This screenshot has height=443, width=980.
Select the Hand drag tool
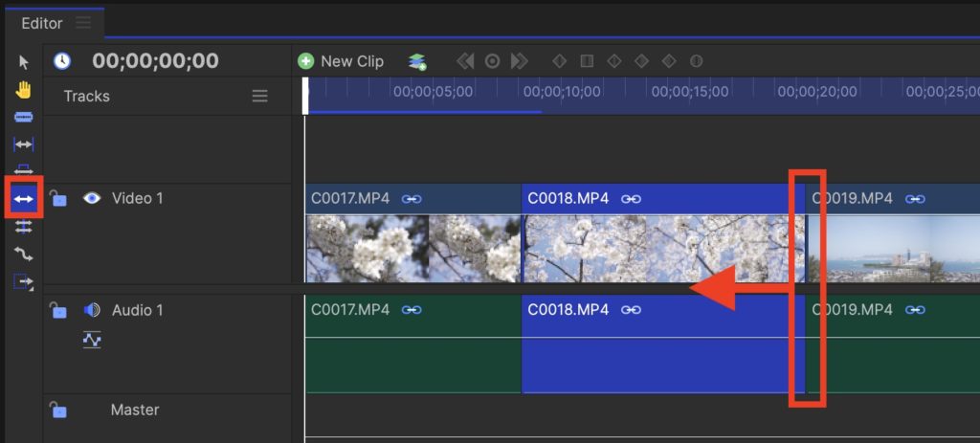[24, 90]
